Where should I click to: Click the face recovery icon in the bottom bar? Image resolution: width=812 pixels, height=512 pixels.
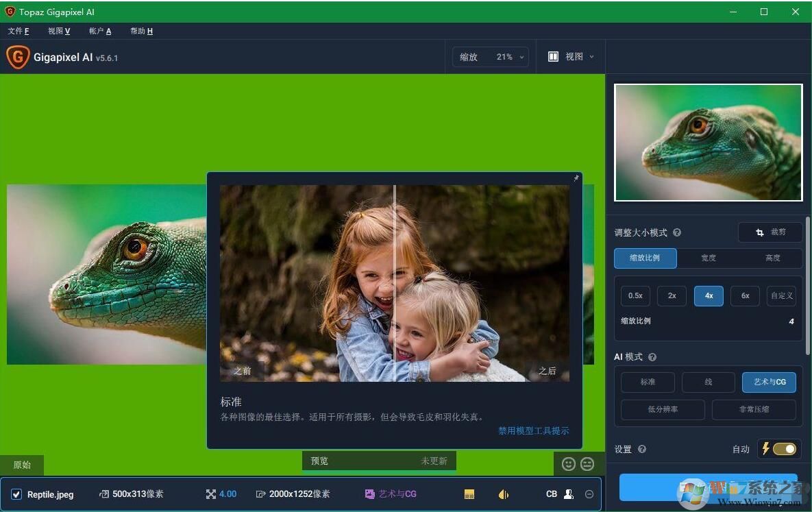tap(504, 493)
